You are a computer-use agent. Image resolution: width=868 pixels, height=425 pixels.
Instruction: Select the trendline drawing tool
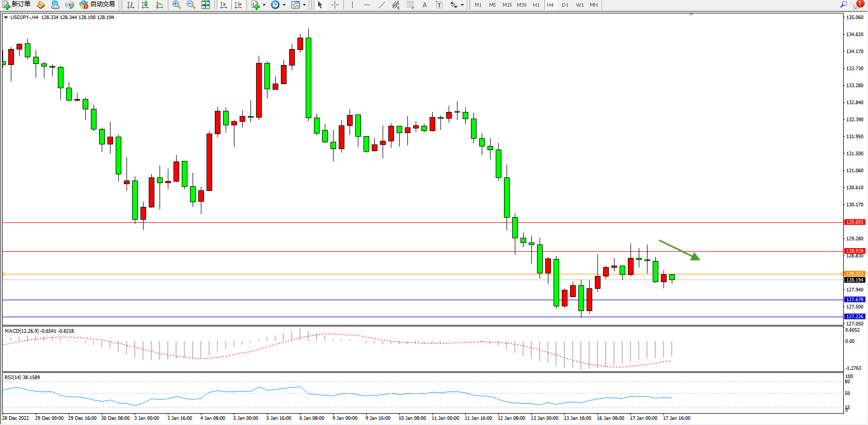coord(381,5)
